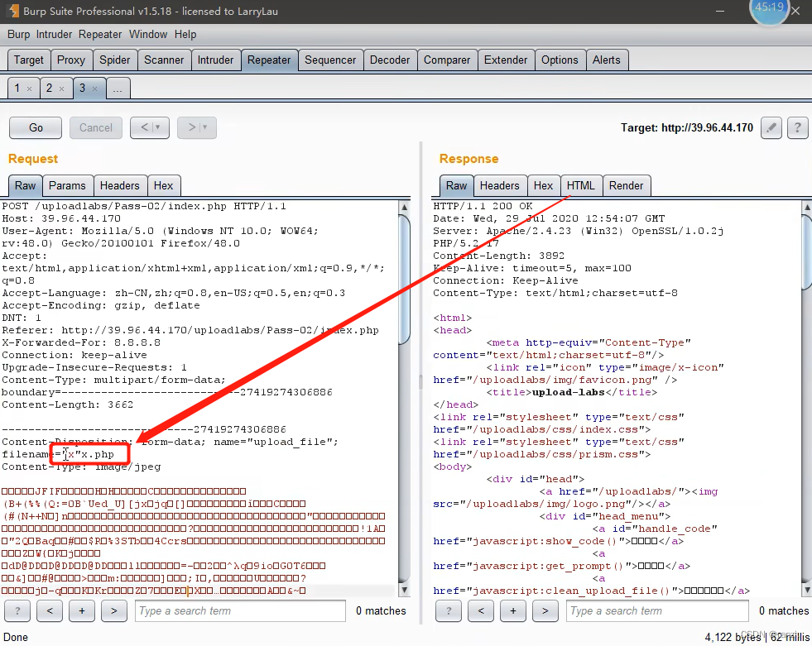Screen dimensions: 812x646
Task: Switch to the Intruder tool tab
Action: pos(215,60)
